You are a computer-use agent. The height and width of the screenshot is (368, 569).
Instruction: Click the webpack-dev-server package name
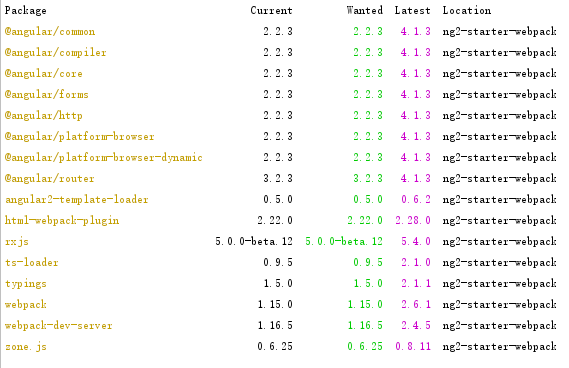click(x=59, y=326)
